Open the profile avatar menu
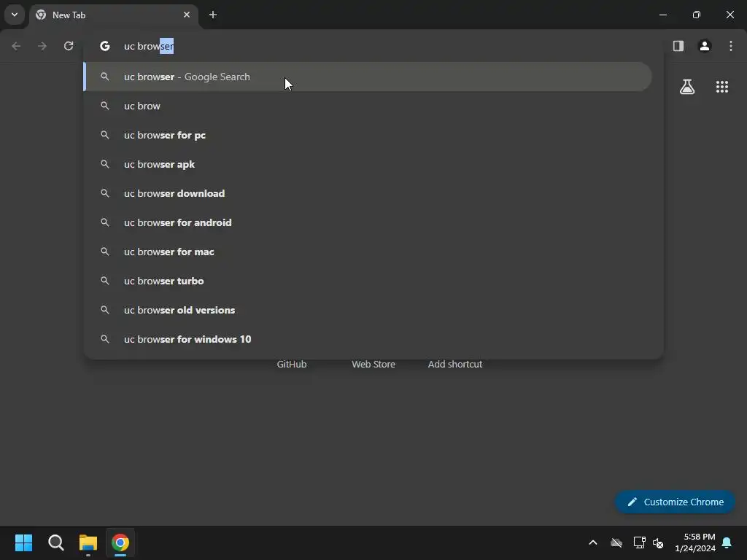Viewport: 747px width, 560px height. coord(705,46)
